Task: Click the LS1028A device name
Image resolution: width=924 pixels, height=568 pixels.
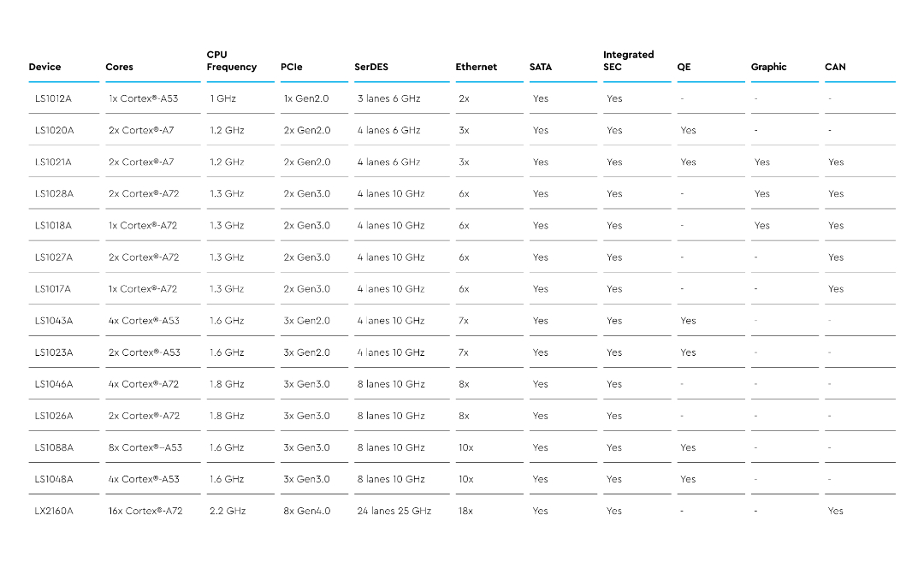Action: [x=54, y=193]
